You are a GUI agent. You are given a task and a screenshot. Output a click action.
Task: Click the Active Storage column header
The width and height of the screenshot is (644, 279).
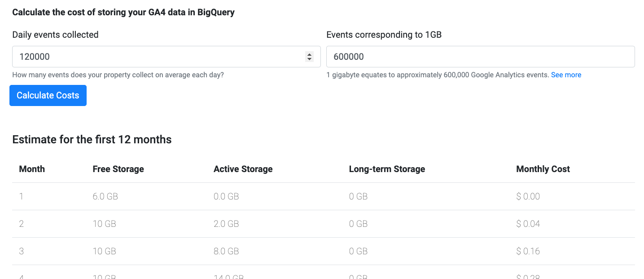[243, 169]
